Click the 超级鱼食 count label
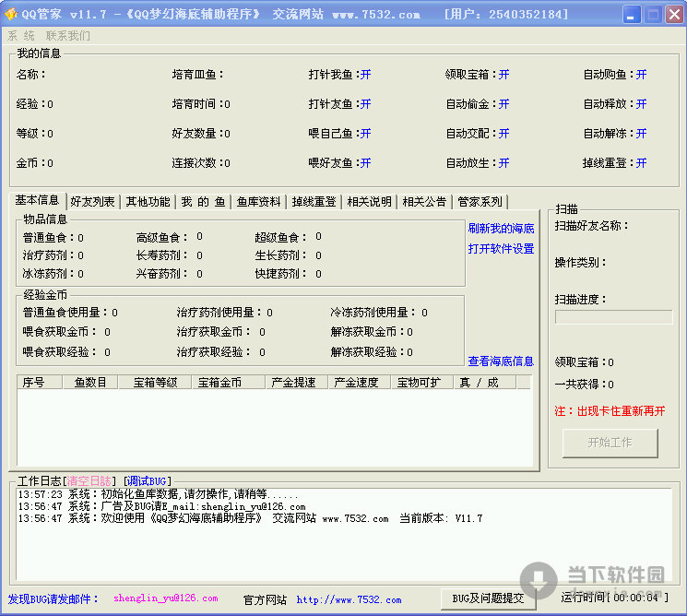The width and height of the screenshot is (687, 616). pyautogui.click(x=288, y=237)
